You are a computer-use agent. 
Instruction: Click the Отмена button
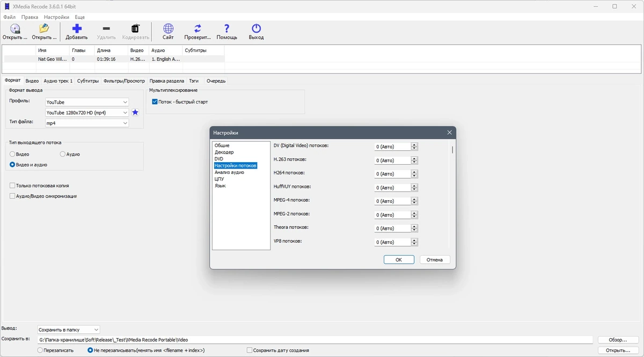[435, 260]
